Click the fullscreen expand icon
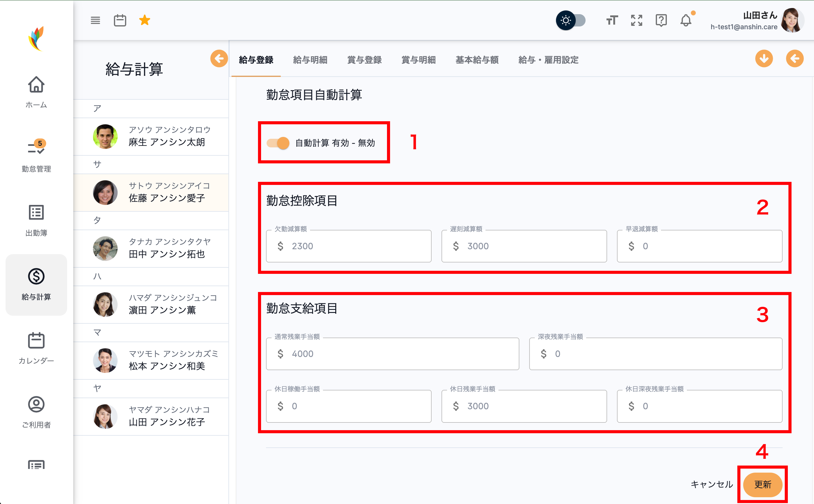 (x=637, y=21)
